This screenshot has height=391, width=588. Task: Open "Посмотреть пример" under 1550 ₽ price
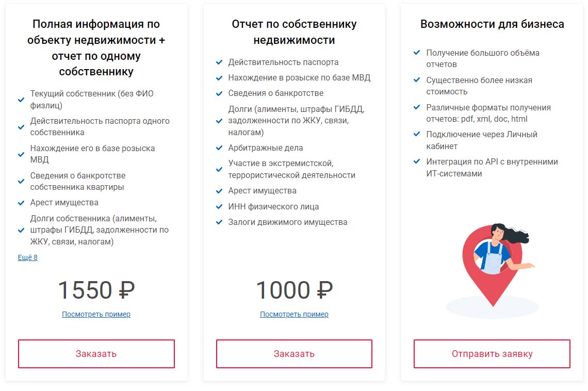tap(96, 314)
